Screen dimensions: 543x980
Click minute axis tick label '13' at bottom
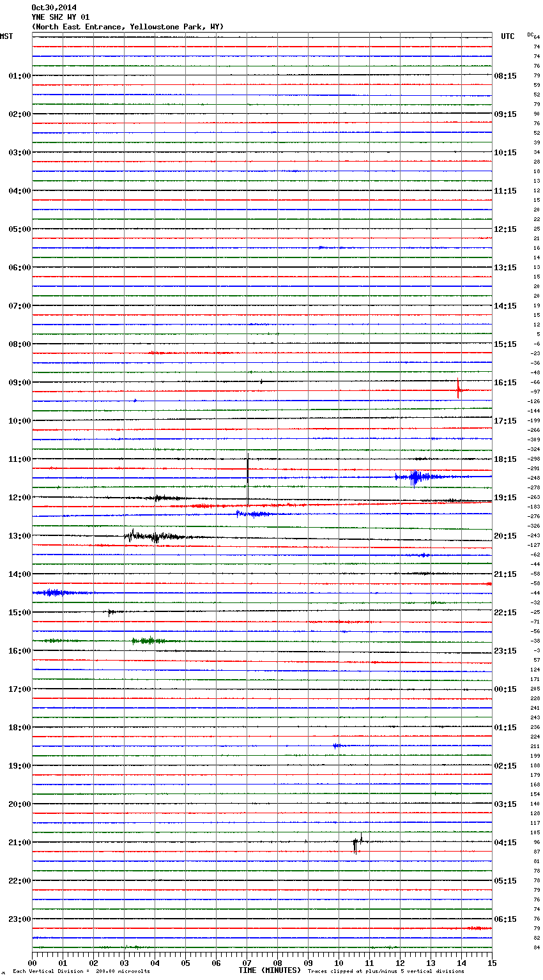[431, 963]
